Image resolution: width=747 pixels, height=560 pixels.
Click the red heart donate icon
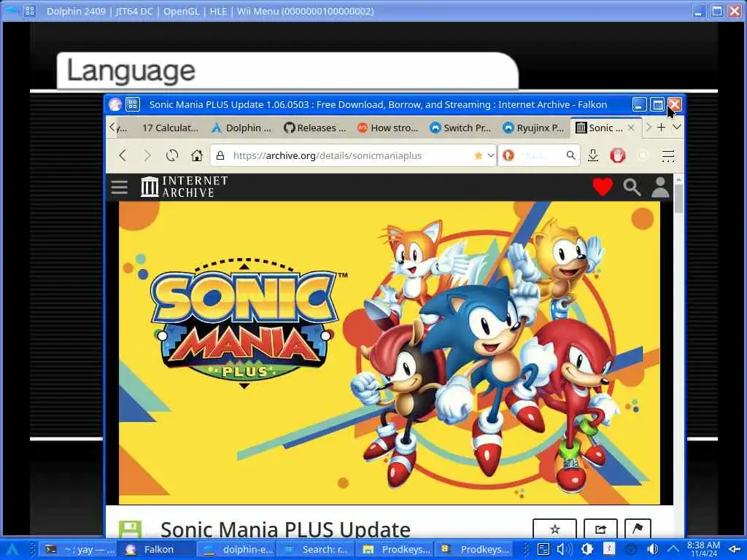tap(603, 187)
